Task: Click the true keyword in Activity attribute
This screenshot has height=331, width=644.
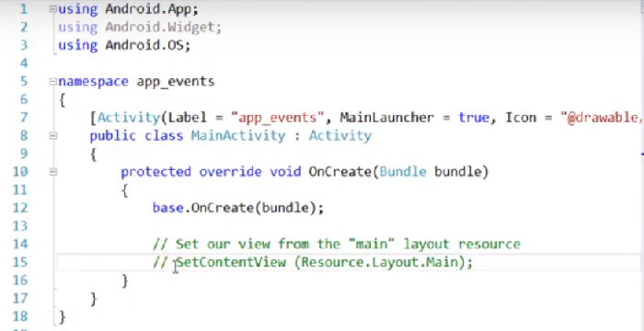Action: 474,118
